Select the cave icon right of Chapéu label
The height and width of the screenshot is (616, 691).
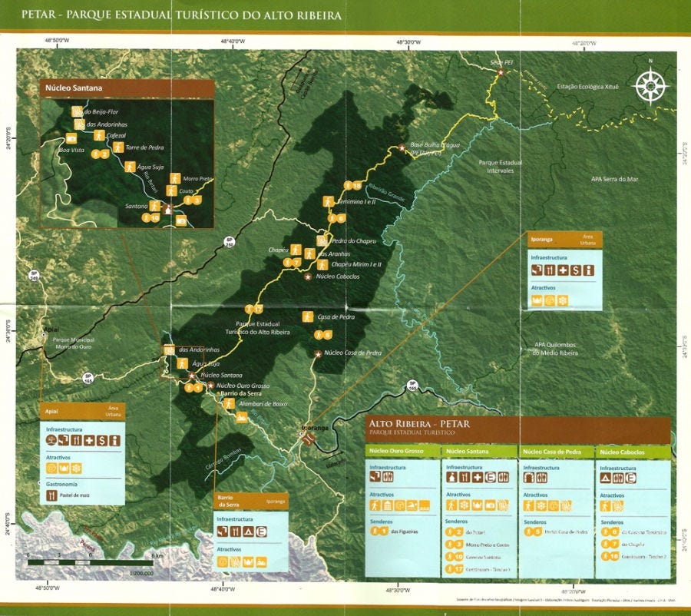coord(296,250)
